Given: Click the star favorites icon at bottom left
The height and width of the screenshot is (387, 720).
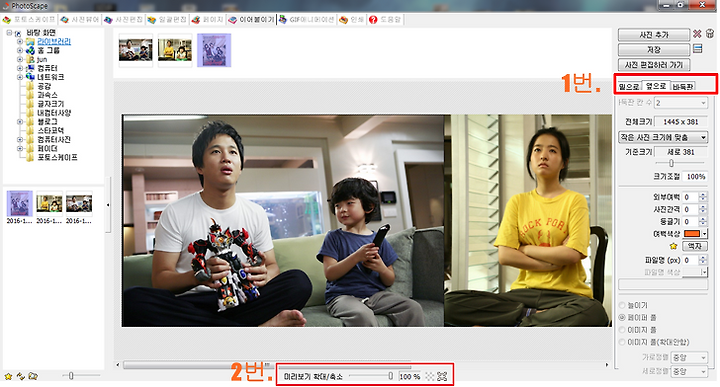Looking at the screenshot, I should click(x=8, y=376).
